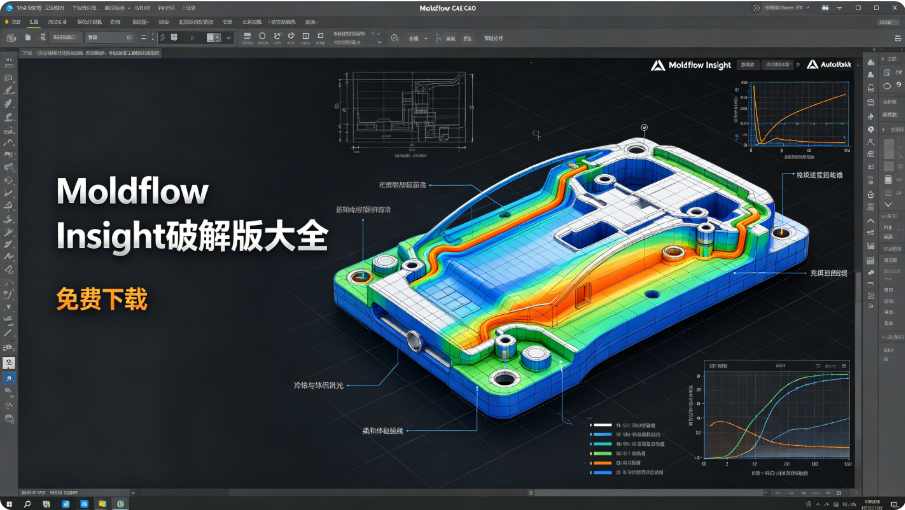The height and width of the screenshot is (510, 905).
Task: Expand the chevron dropdown after the dark toolbar box
Action: 229,38
